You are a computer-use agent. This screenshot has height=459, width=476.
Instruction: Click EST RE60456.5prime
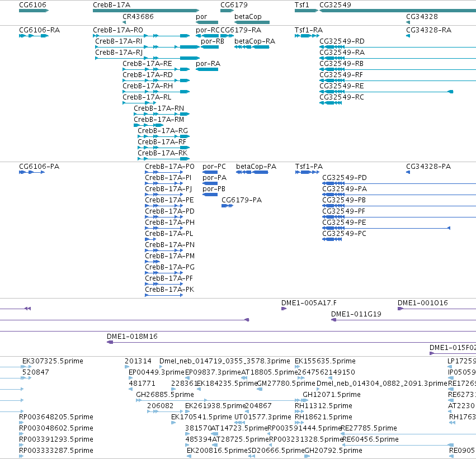398,446
